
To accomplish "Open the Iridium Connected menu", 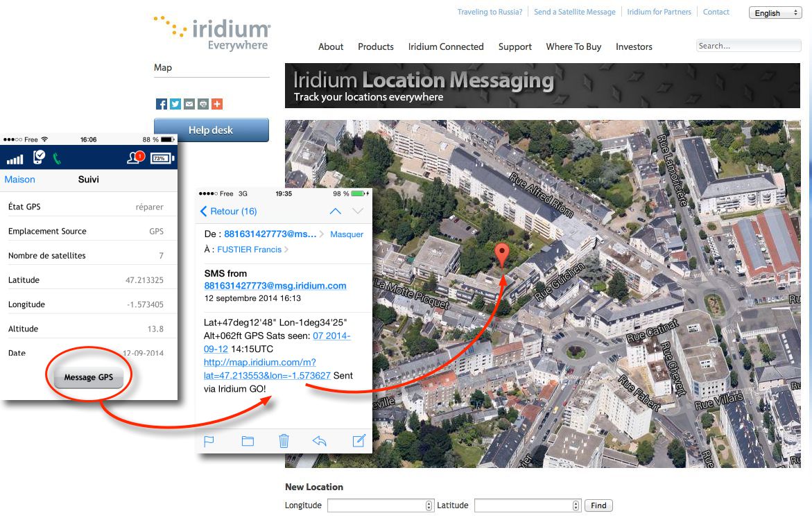I will [446, 46].
